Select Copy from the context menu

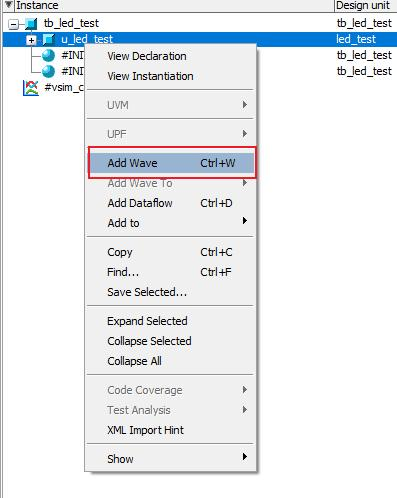(170, 252)
